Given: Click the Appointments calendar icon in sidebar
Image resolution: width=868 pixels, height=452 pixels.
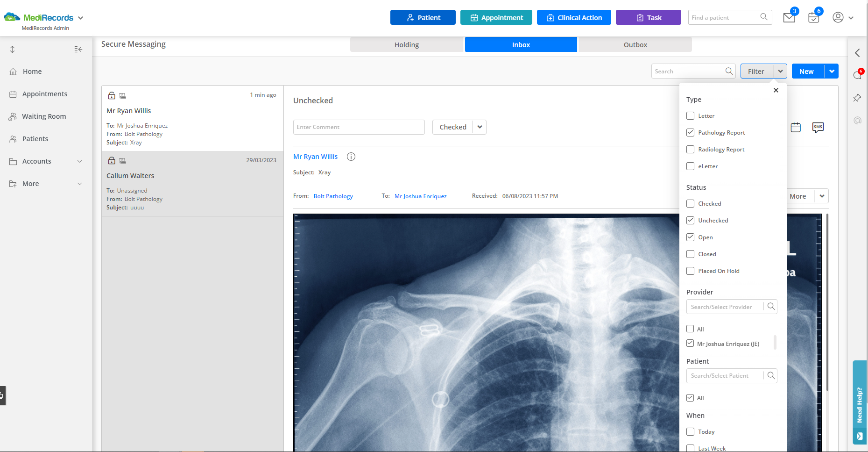Looking at the screenshot, I should pos(13,94).
